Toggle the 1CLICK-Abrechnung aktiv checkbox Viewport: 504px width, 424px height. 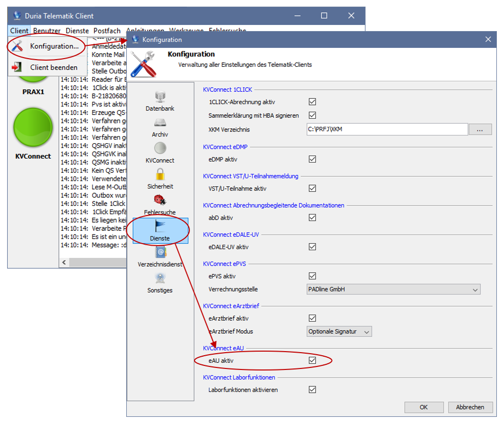click(312, 102)
